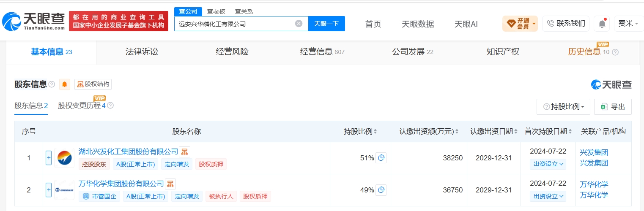644x211 pixels.
Task: Expand 出资设立 dropdown in row 1
Action: 548,164
